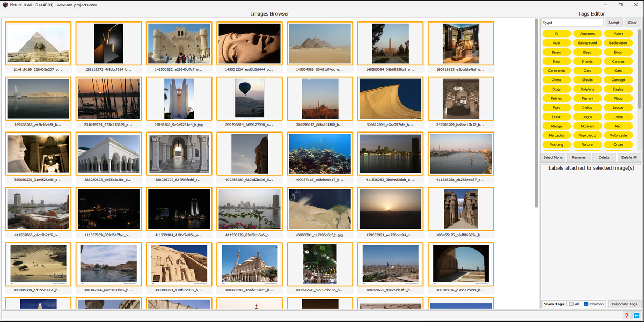Click the blue back arrow icon

636,315
